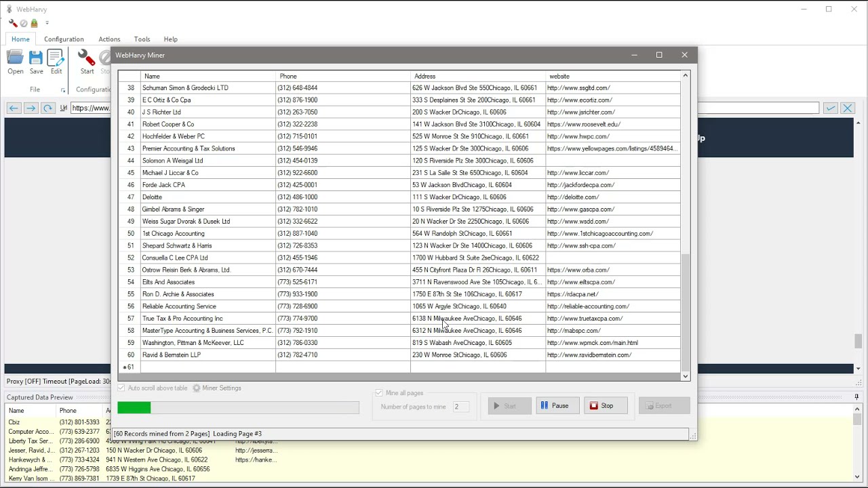The width and height of the screenshot is (868, 488).
Task: Select the Deloitte name cell
Action: click(208, 197)
